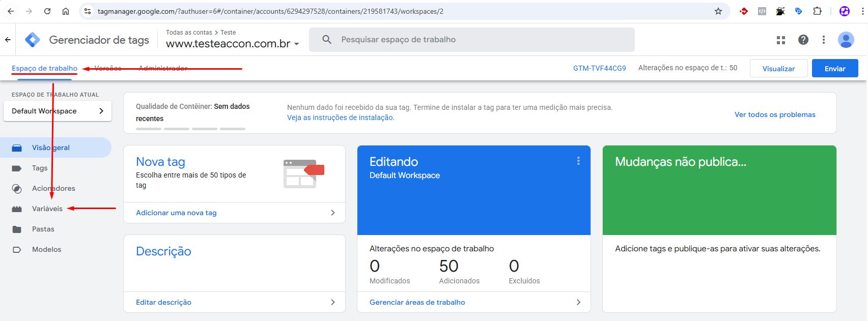Click the Google Tag Manager logo

[x=33, y=40]
